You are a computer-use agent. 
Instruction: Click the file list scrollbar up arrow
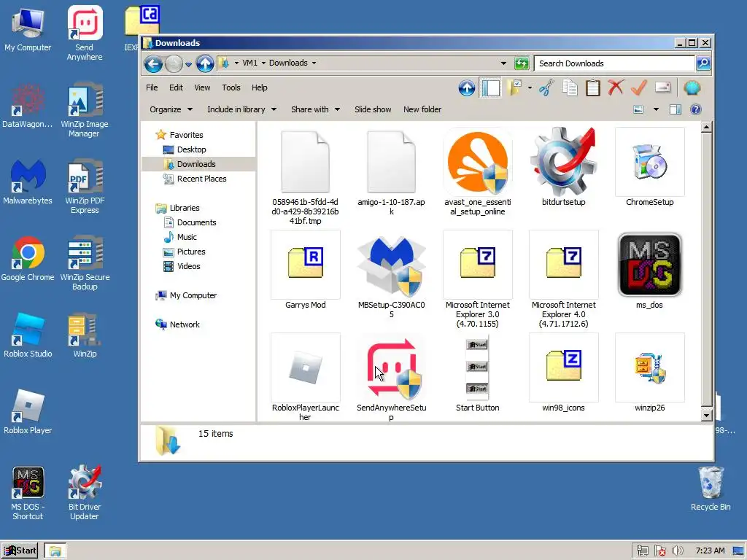[x=706, y=127]
